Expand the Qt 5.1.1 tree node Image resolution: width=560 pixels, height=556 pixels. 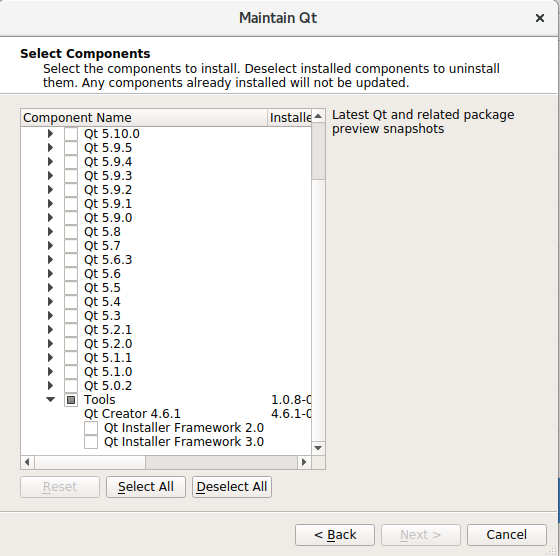coord(50,357)
